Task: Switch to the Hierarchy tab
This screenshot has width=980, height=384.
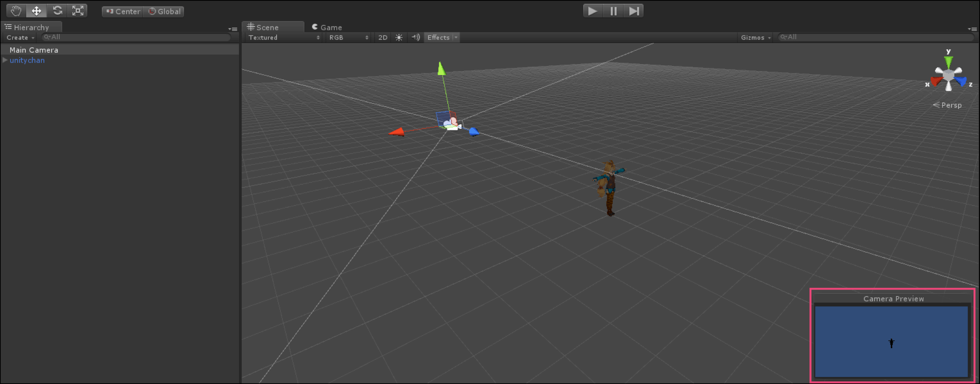Action: (x=32, y=27)
